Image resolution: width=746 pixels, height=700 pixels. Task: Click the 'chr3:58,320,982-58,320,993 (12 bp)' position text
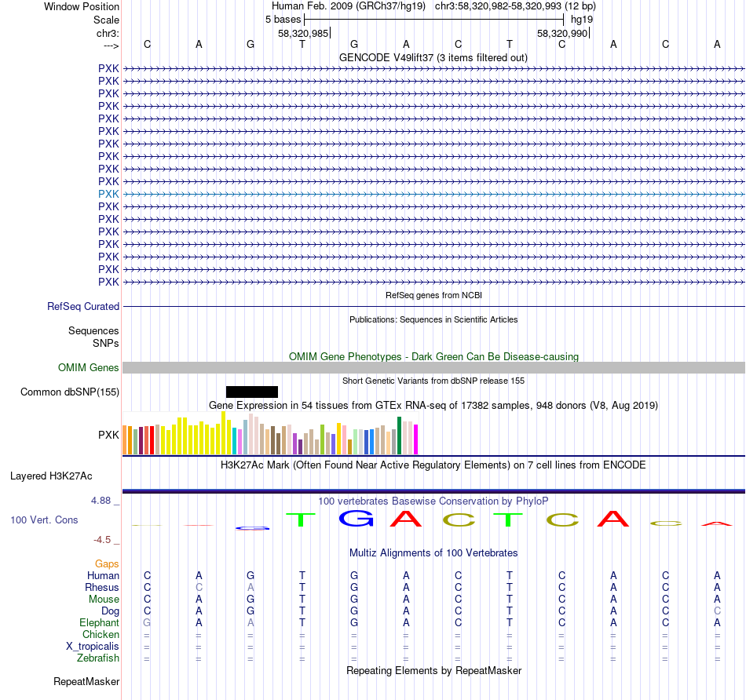(515, 6)
